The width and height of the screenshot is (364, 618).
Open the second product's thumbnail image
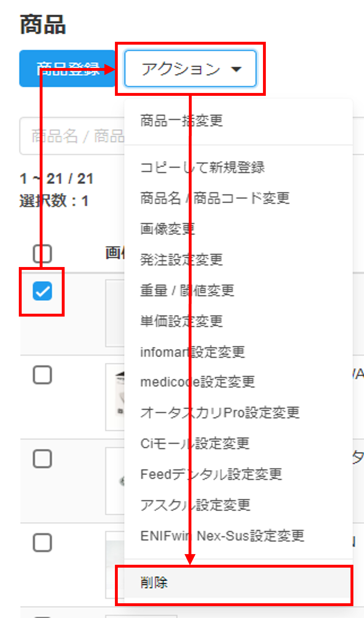(115, 397)
